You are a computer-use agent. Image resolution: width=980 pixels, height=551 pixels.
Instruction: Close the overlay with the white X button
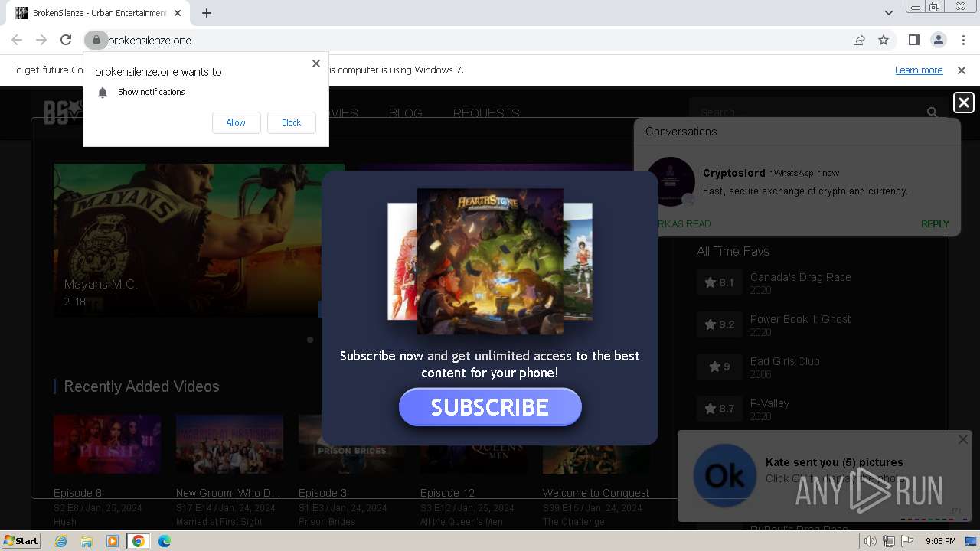click(964, 103)
